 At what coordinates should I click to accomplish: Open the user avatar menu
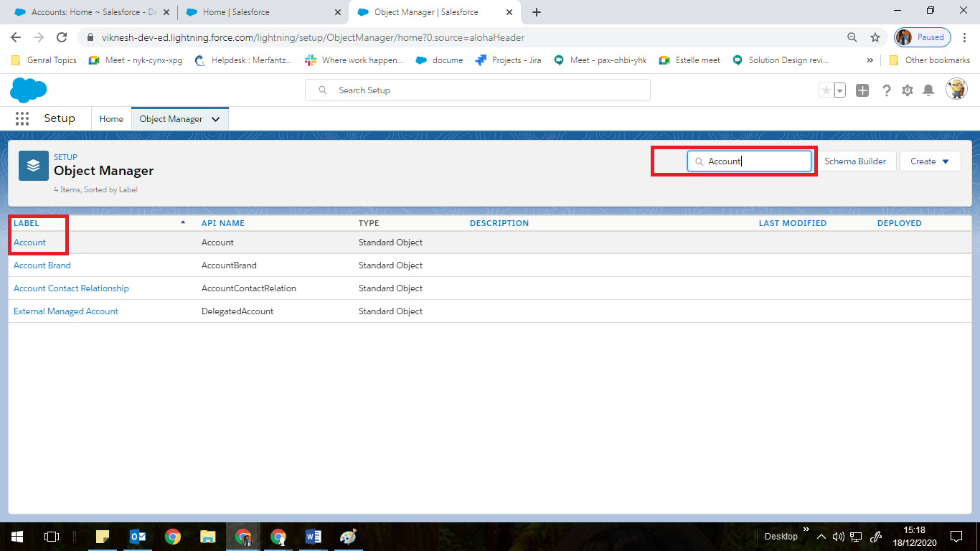[957, 89]
